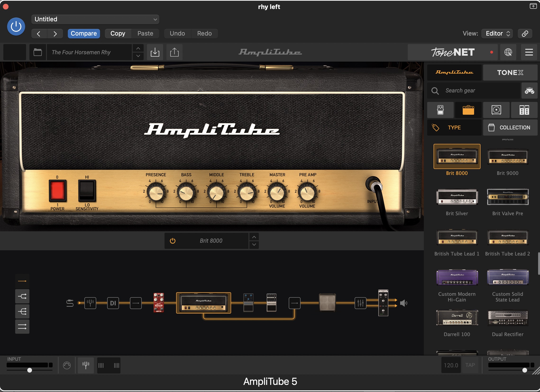540x392 pixels.
Task: Switch to the TONEX tab
Action: tap(510, 72)
